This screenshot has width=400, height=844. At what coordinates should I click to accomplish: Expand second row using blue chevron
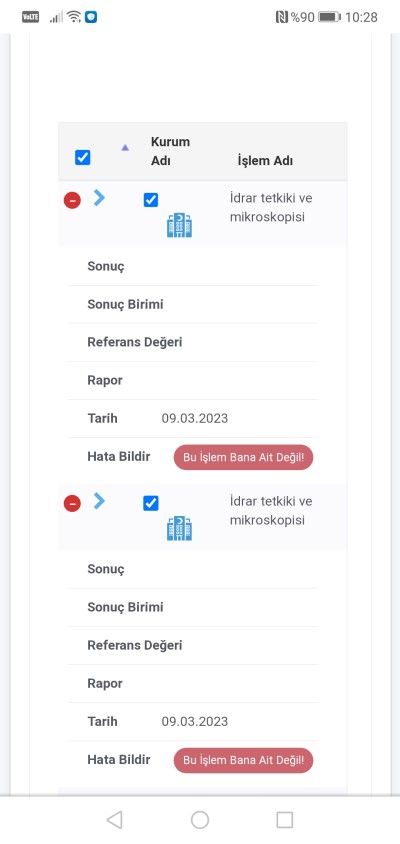pyautogui.click(x=99, y=501)
